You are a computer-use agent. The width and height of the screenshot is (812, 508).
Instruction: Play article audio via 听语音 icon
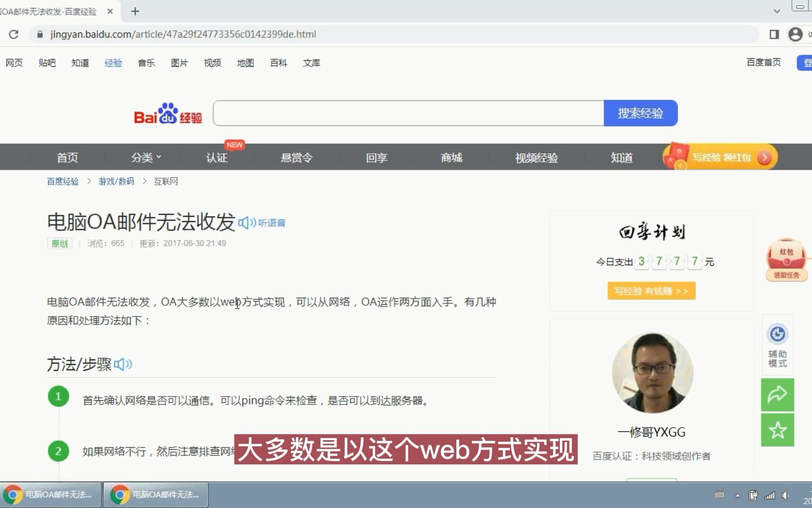262,223
